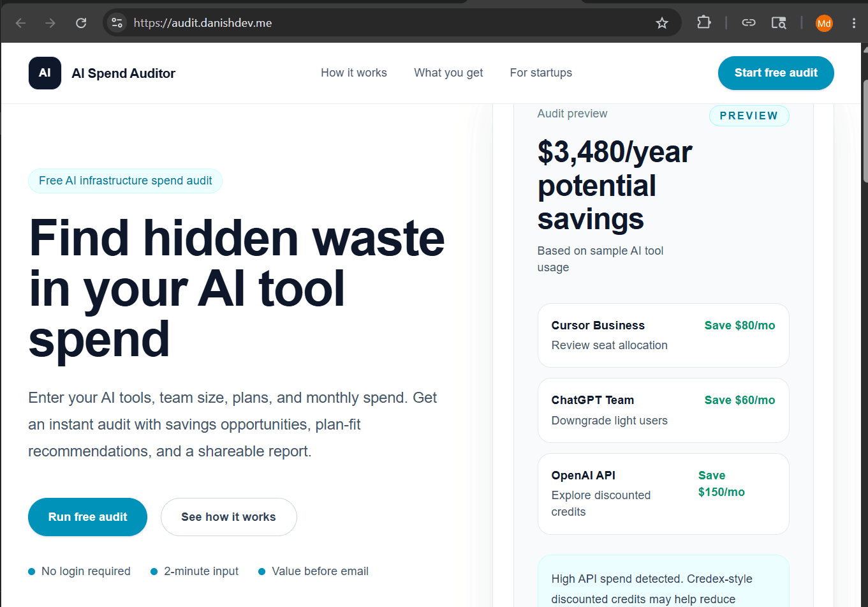Select the Cursor Business savings card
This screenshot has height=607, width=868.
[x=663, y=335]
